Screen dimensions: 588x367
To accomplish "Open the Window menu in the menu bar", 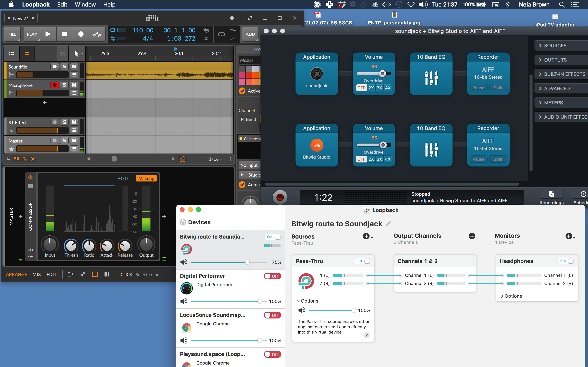I will point(85,4).
